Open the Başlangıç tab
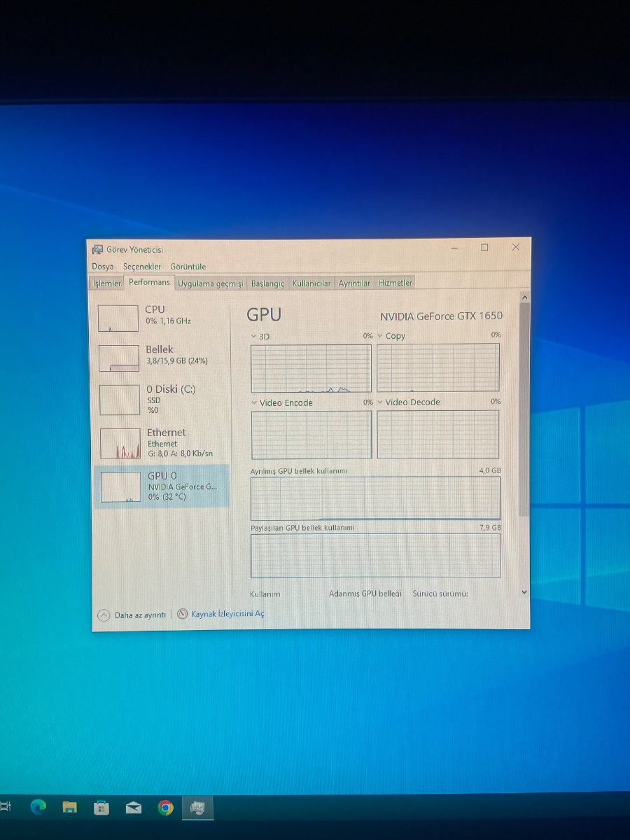630x840 pixels. pyautogui.click(x=268, y=283)
